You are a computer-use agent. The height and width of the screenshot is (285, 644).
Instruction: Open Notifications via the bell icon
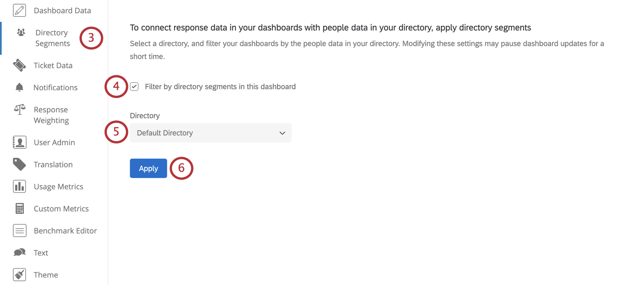coord(19,87)
